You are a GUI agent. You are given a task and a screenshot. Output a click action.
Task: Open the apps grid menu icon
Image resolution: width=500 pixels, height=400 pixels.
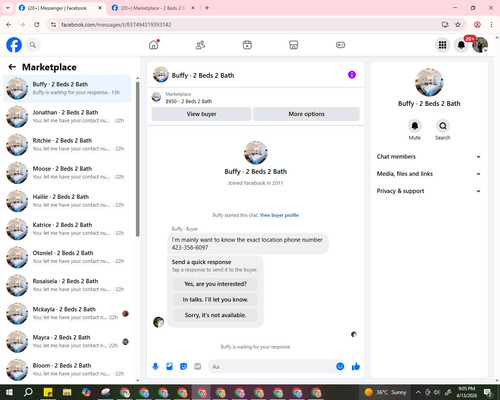point(442,45)
